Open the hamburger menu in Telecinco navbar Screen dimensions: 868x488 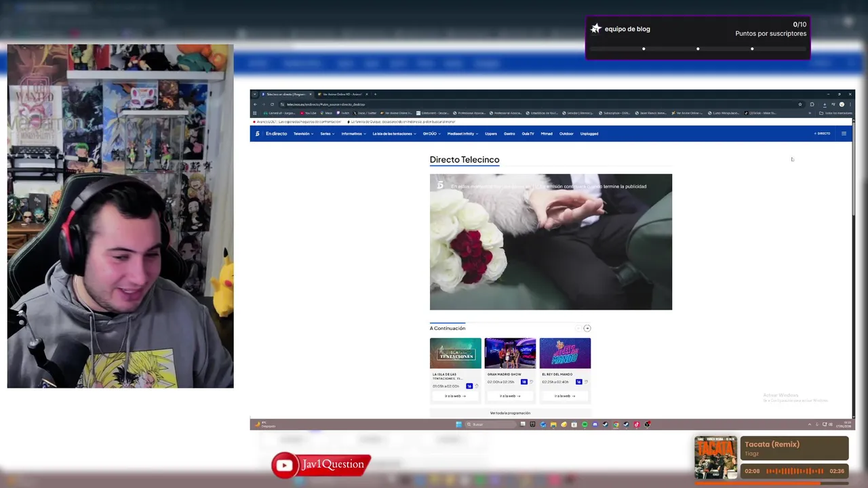coord(844,134)
